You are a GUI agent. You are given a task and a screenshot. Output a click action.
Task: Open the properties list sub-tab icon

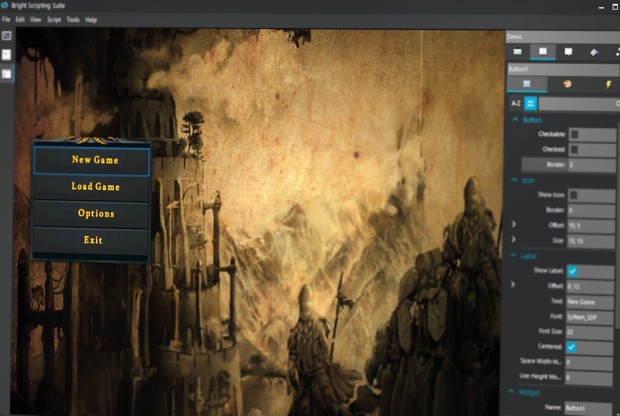coord(527,84)
